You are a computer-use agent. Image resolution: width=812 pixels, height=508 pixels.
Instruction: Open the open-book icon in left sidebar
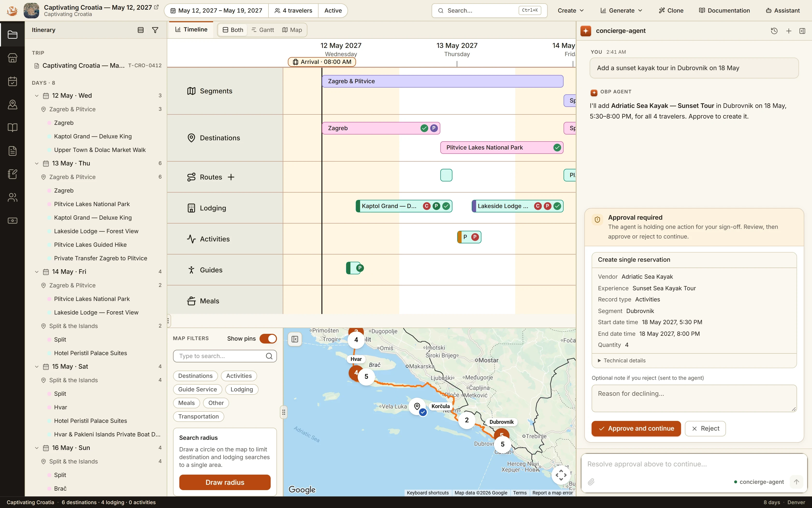(x=12, y=128)
